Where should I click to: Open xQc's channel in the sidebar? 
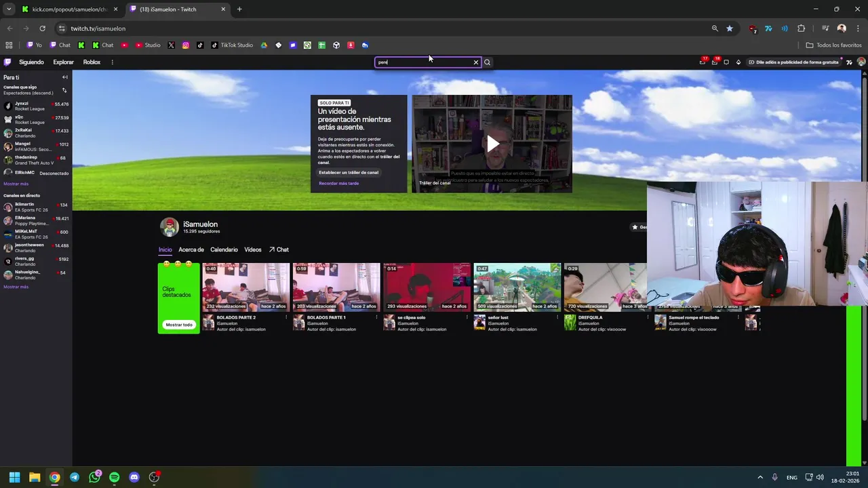click(x=36, y=120)
